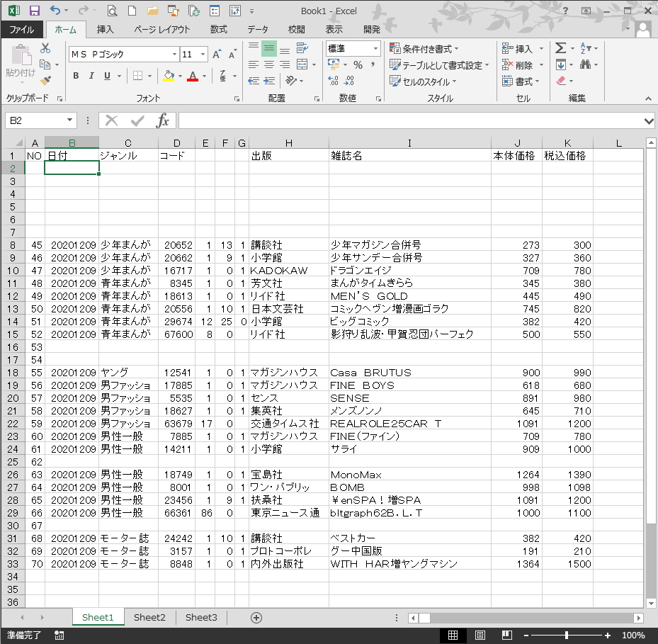Create a new blank workbook icon
The width and height of the screenshot is (658, 644).
click(132, 11)
